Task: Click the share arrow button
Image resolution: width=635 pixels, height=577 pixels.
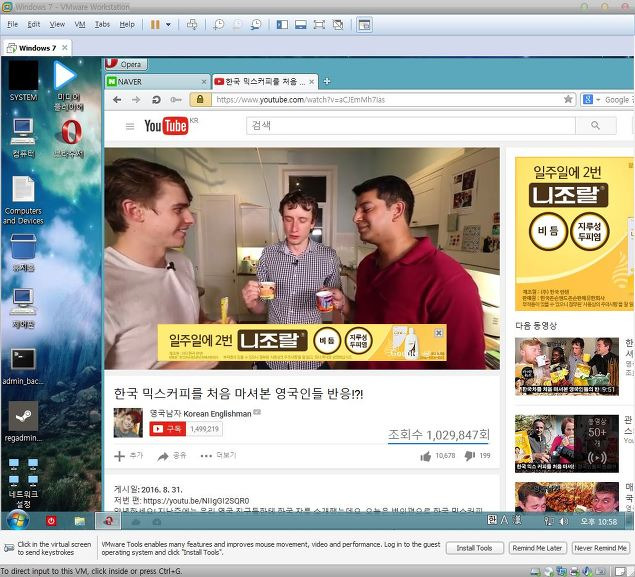Action: point(172,456)
